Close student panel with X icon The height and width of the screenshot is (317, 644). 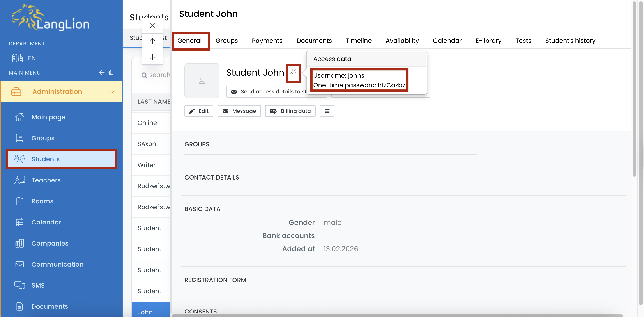pyautogui.click(x=152, y=25)
